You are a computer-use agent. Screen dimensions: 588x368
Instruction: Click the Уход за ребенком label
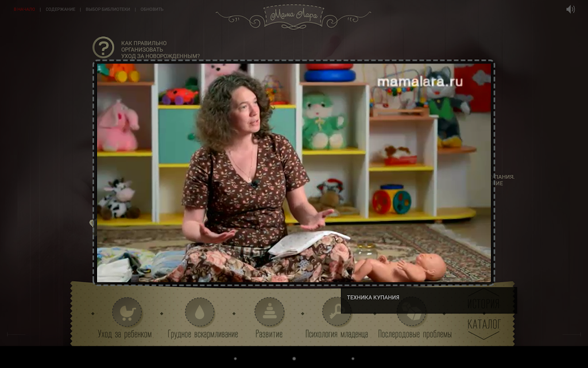coord(125,334)
